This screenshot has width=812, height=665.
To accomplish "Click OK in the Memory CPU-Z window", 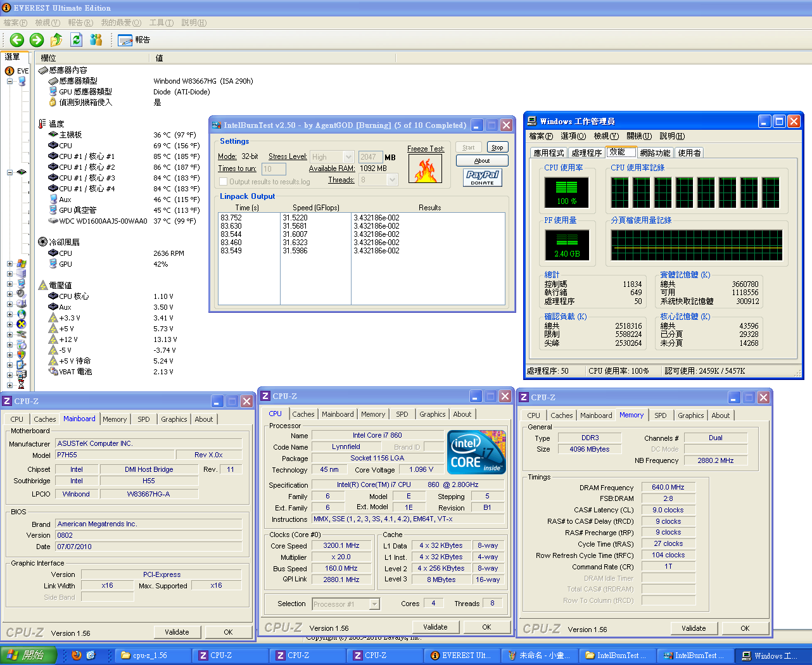I will point(745,628).
